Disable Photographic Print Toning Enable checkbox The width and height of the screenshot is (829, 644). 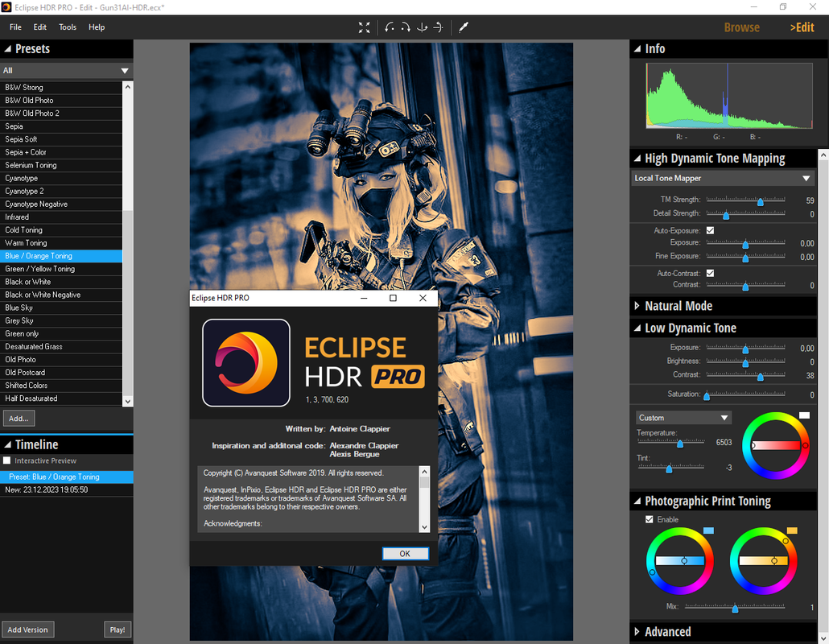(650, 519)
